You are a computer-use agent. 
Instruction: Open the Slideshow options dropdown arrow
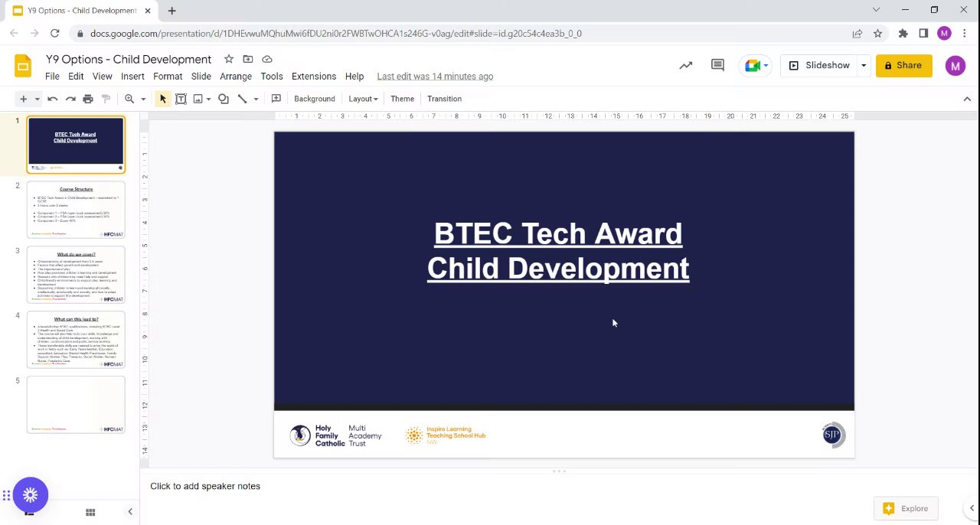(x=864, y=65)
